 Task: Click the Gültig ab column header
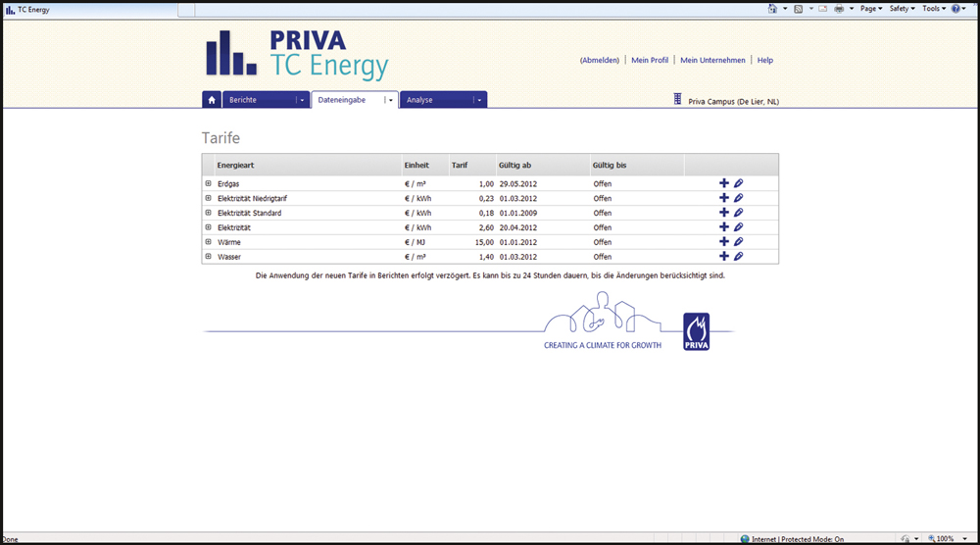515,165
